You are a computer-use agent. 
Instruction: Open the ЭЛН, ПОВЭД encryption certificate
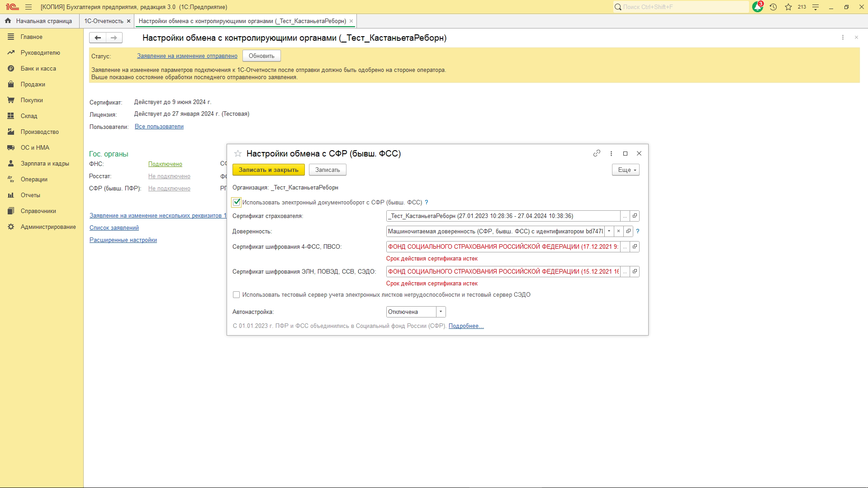coord(635,272)
